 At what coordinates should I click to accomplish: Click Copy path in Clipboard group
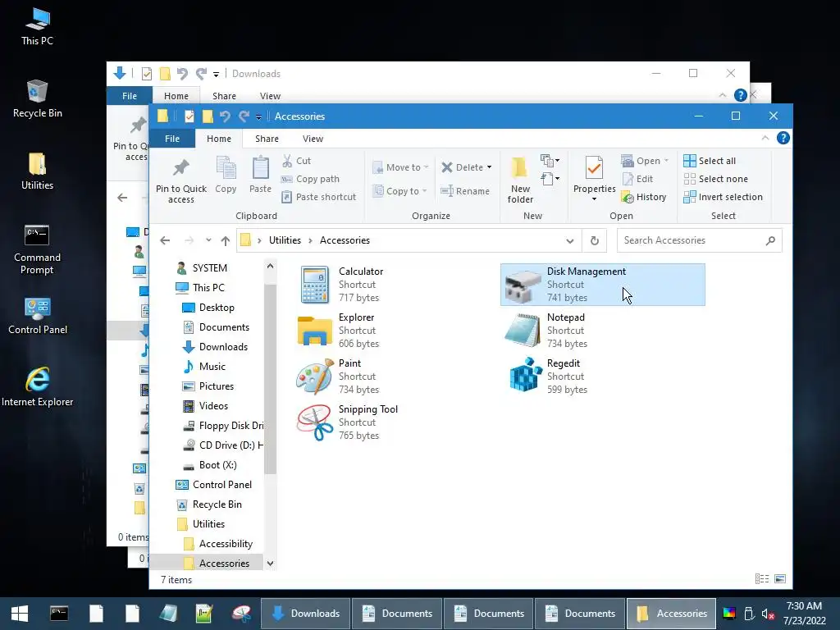coord(310,179)
